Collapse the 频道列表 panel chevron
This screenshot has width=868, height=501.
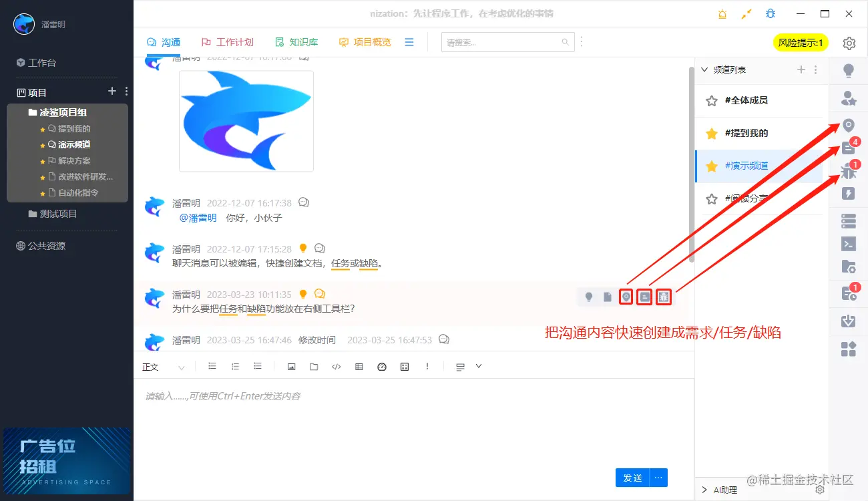704,69
